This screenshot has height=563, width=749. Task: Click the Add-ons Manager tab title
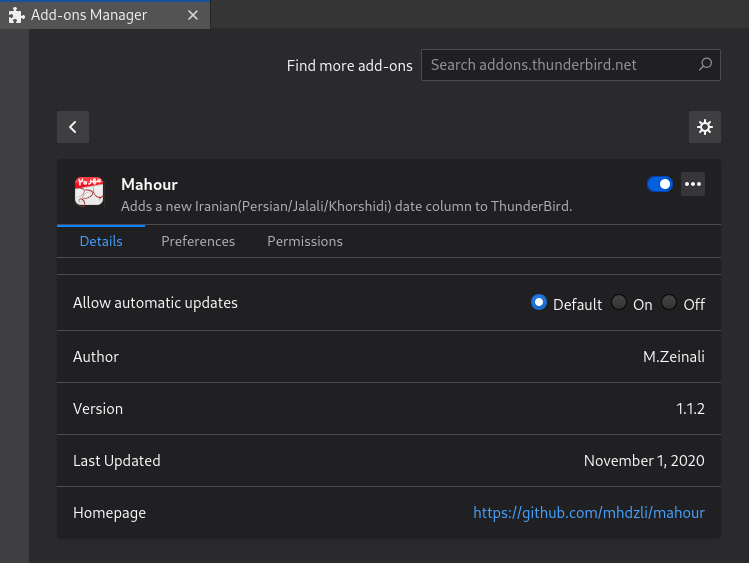[x=90, y=15]
